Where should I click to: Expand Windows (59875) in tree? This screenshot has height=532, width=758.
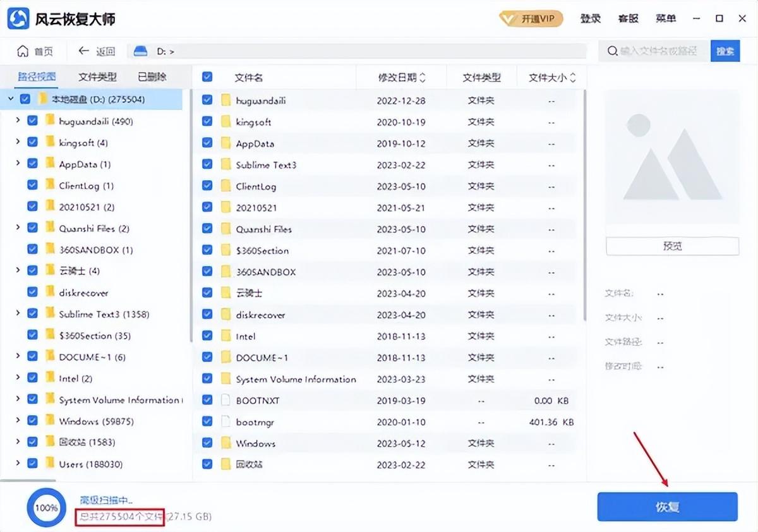pyautogui.click(x=18, y=421)
